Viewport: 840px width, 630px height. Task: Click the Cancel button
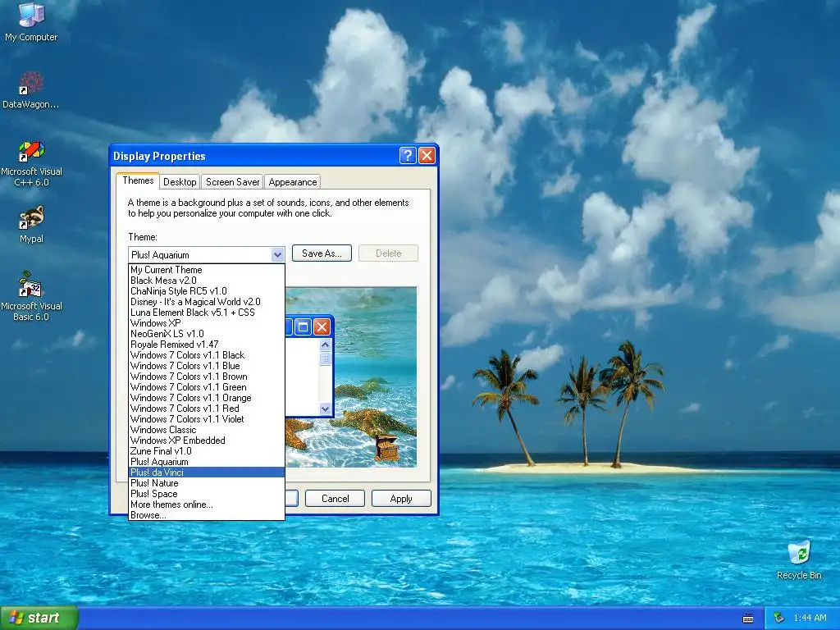[x=335, y=498]
